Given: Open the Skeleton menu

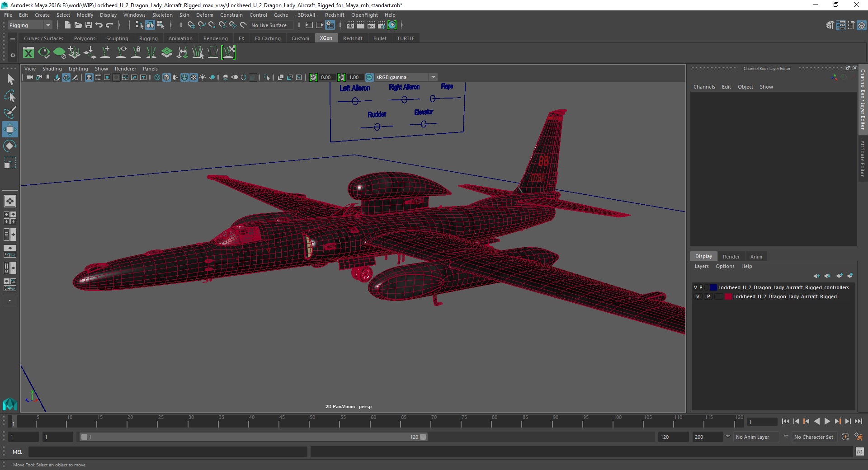Looking at the screenshot, I should [x=162, y=15].
